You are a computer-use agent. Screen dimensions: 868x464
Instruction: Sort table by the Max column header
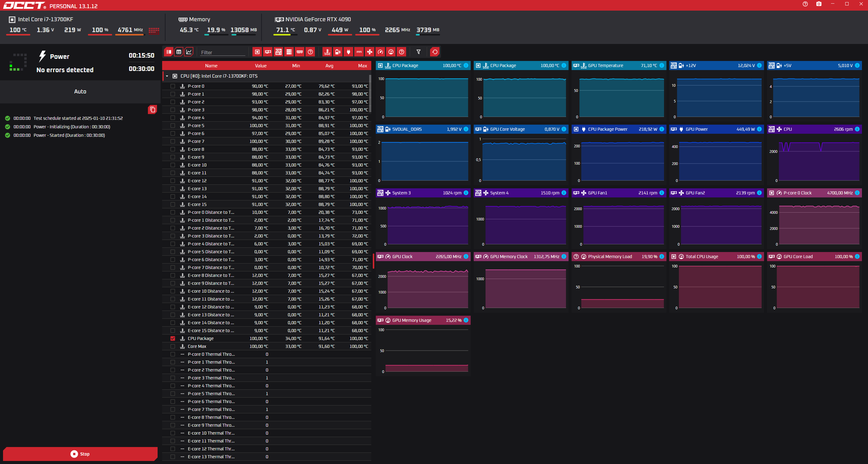point(362,66)
